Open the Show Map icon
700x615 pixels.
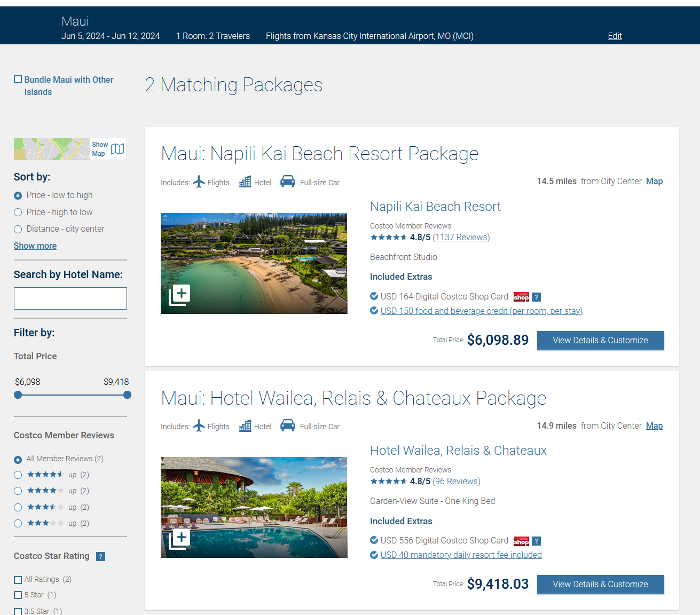117,149
